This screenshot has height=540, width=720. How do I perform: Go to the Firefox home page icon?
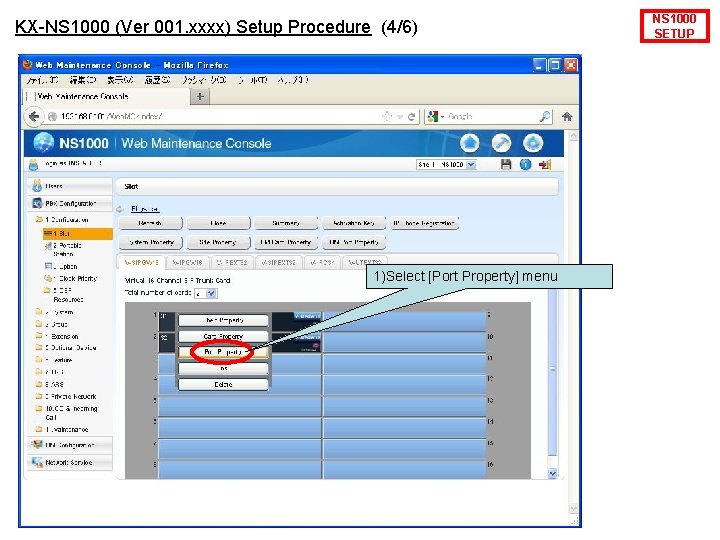tap(567, 117)
